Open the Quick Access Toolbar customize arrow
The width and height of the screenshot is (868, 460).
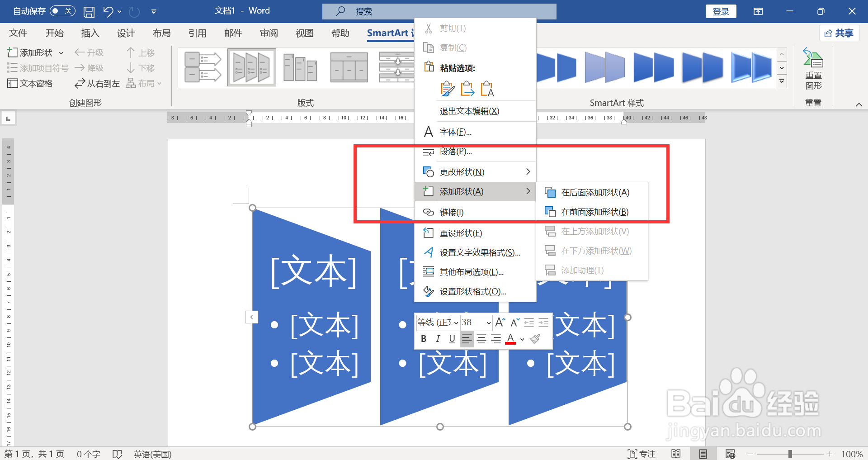(x=154, y=11)
